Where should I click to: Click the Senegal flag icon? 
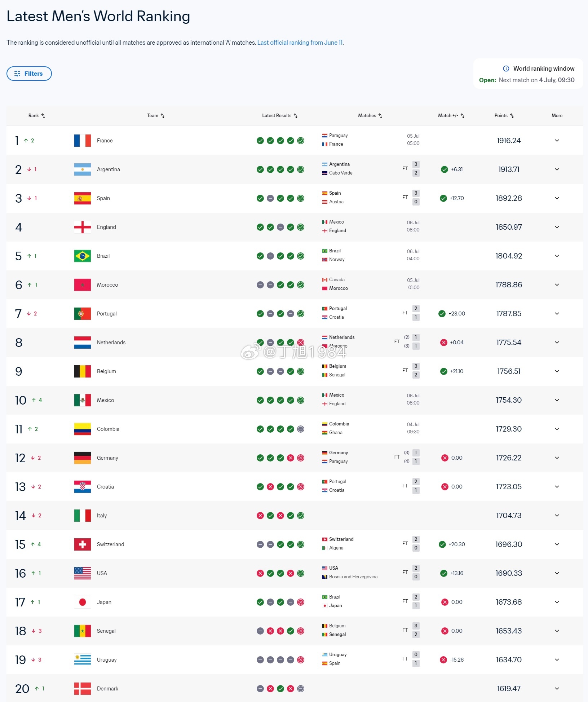[x=83, y=631]
